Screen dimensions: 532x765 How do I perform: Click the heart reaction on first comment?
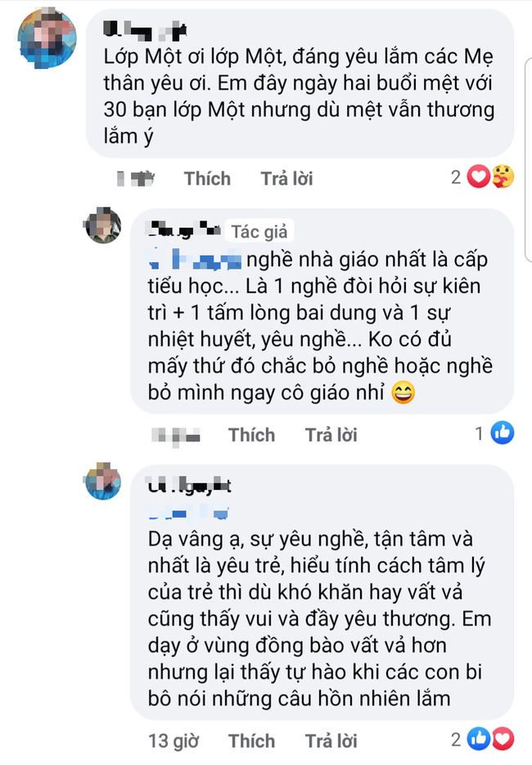[478, 177]
